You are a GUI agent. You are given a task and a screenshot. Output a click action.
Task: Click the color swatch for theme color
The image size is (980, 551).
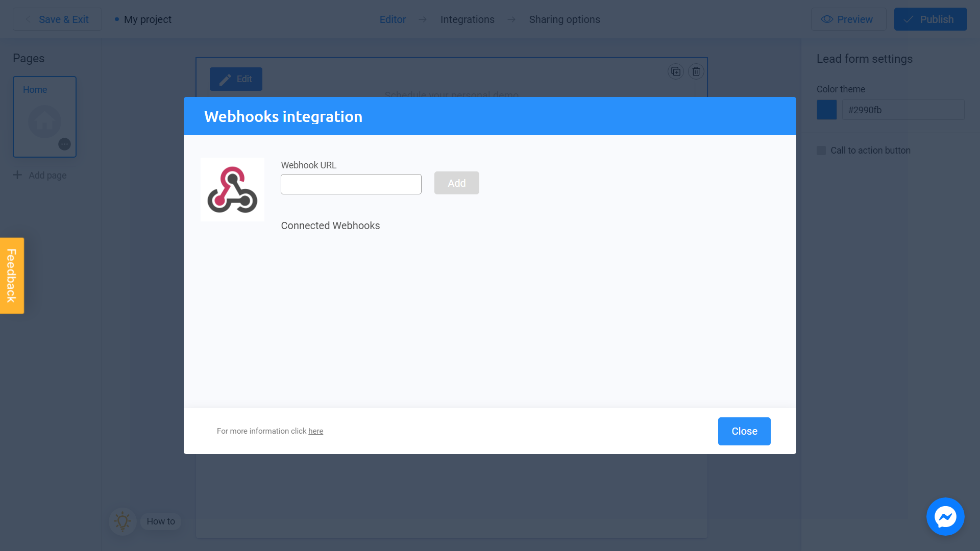pos(826,110)
